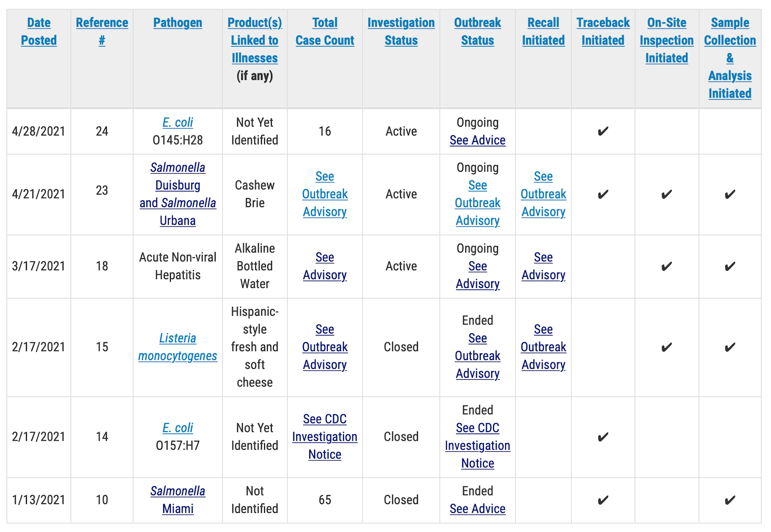Click the Investigation Status header link

click(x=401, y=31)
